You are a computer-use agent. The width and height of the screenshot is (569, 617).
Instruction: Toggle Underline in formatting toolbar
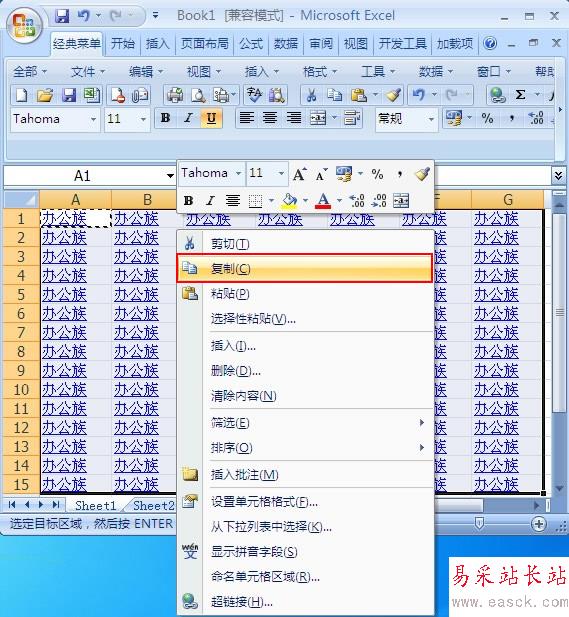point(211,118)
